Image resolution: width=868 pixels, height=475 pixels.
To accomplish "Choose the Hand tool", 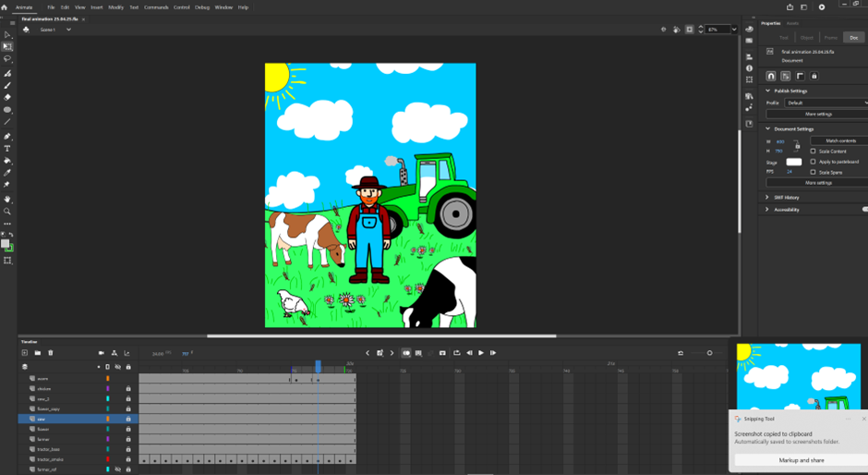I will tap(7, 199).
